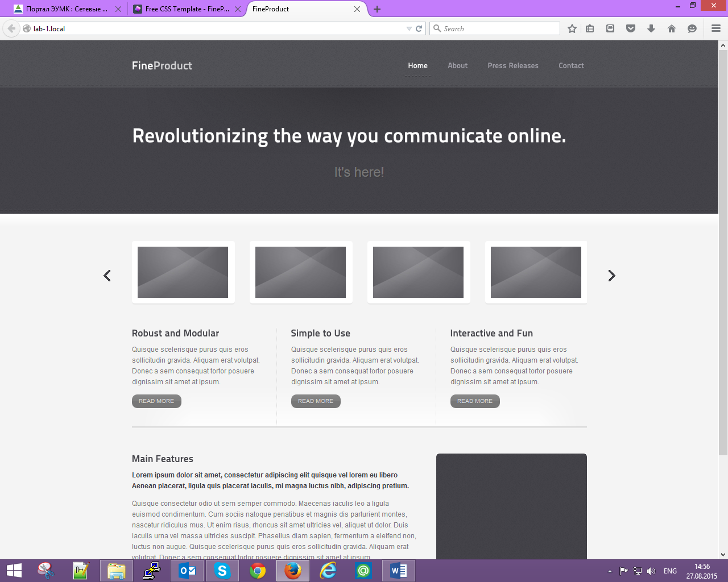Open the fourth carousel thumbnail

coord(536,272)
